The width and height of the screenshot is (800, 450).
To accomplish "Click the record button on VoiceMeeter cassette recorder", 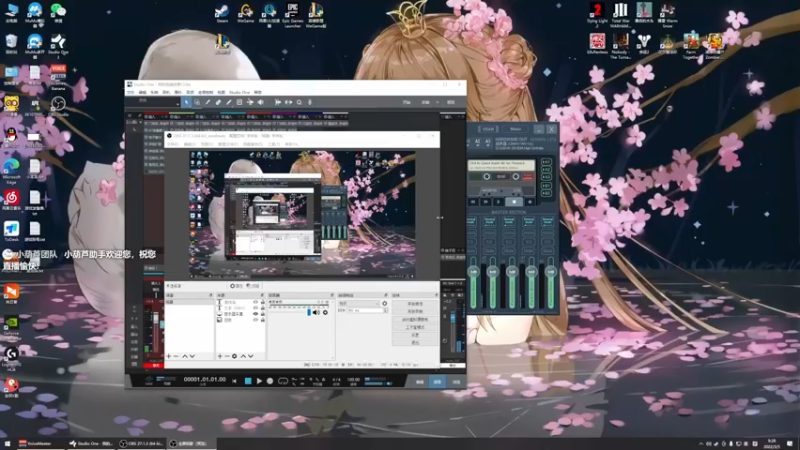I will [x=530, y=202].
